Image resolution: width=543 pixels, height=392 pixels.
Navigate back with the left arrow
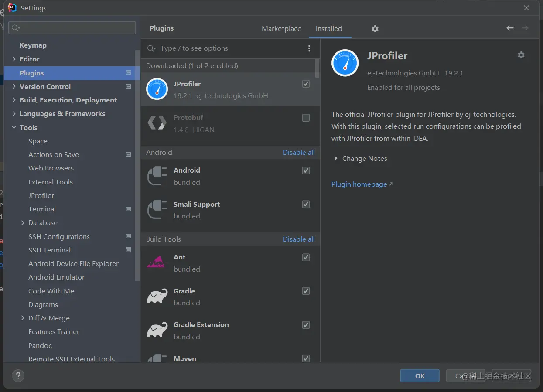(510, 28)
